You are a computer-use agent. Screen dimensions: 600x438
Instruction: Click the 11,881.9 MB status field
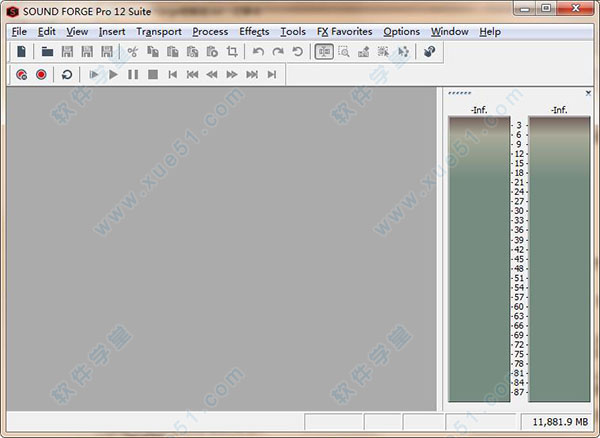tap(560, 423)
